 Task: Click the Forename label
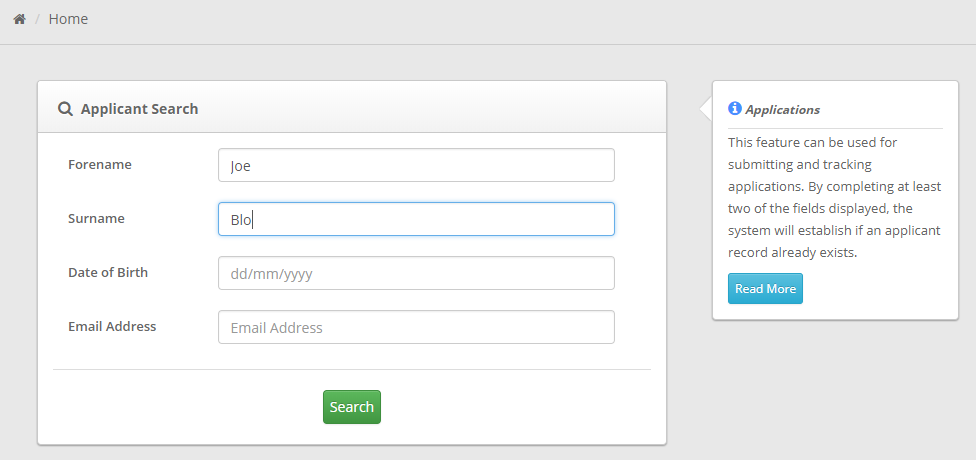point(100,165)
